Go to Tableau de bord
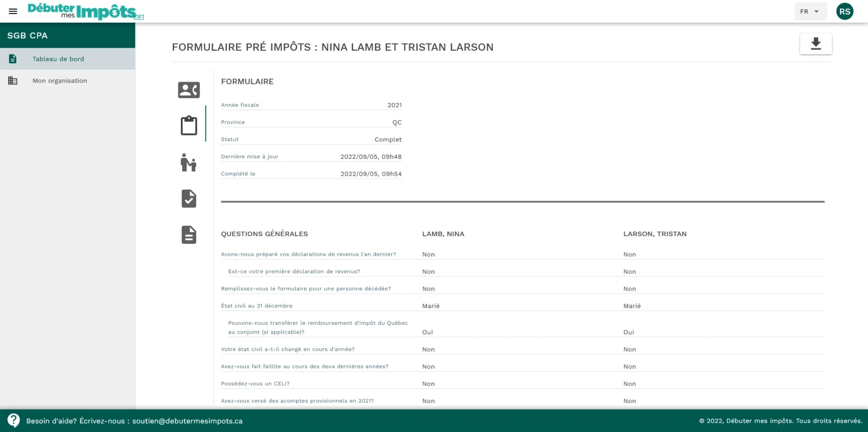This screenshot has width=868, height=432. pos(68,59)
